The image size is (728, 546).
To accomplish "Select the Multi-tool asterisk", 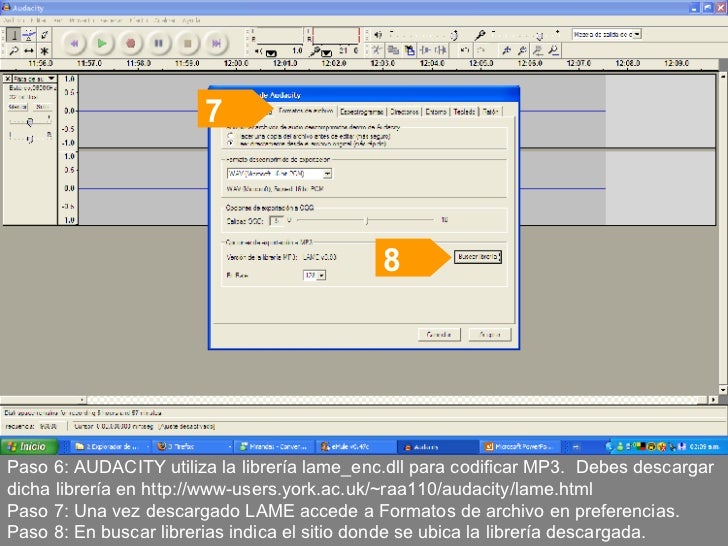I will click(x=45, y=50).
